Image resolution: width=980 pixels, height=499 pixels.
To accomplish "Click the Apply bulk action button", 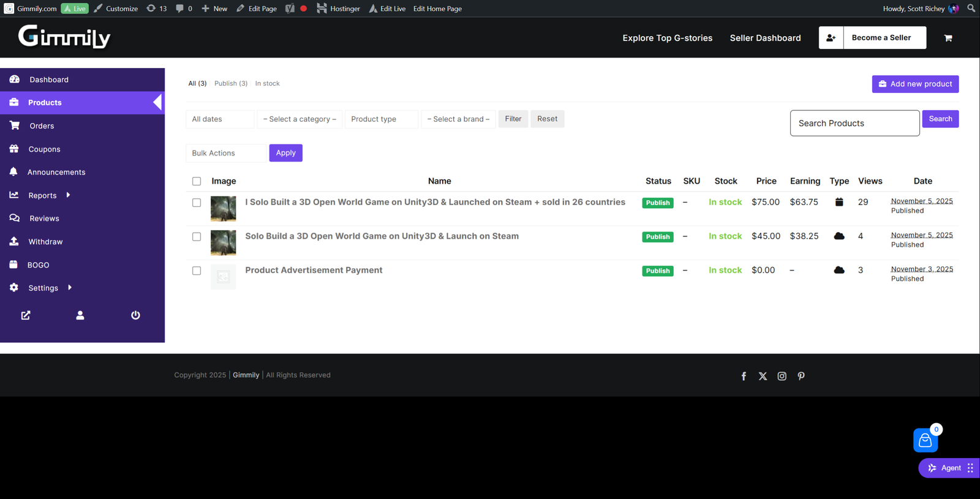I will coord(285,153).
